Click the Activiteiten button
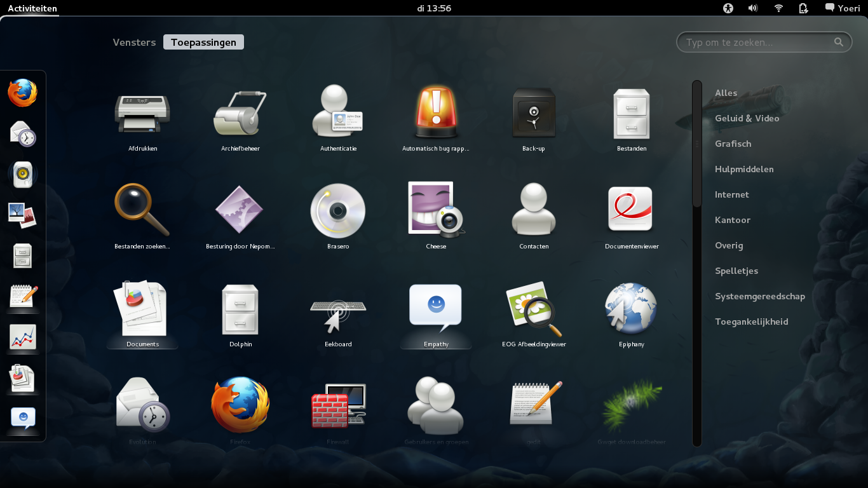Image resolution: width=868 pixels, height=488 pixels. [32, 8]
